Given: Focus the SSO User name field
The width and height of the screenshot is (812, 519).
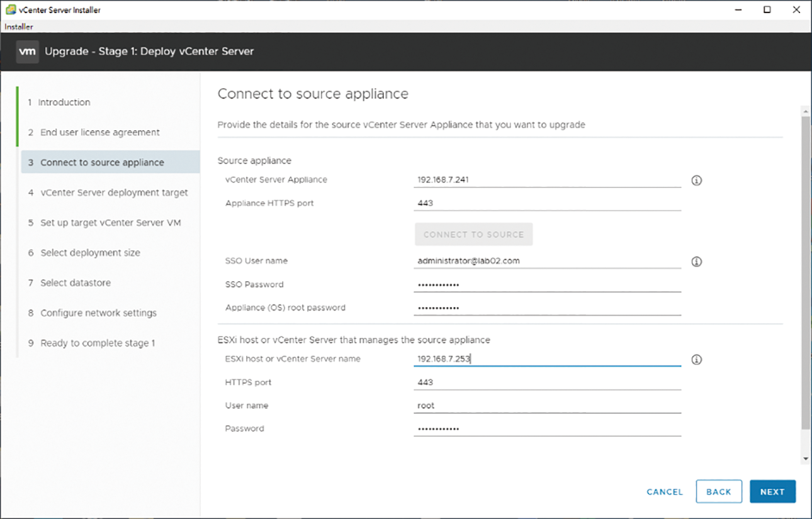Looking at the screenshot, I should click(548, 261).
